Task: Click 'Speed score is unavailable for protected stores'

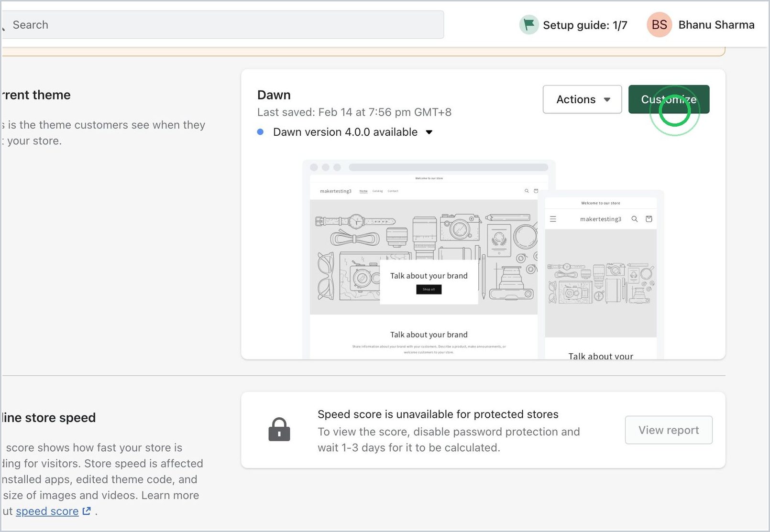Action: [x=438, y=414]
